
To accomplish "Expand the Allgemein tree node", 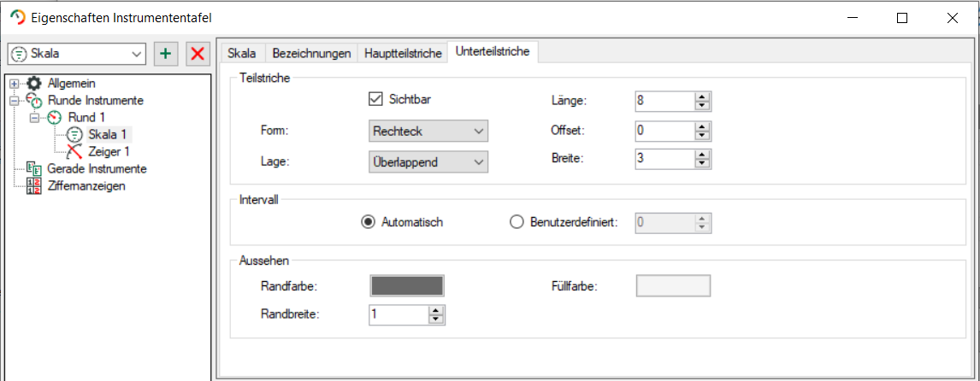I will tap(14, 84).
